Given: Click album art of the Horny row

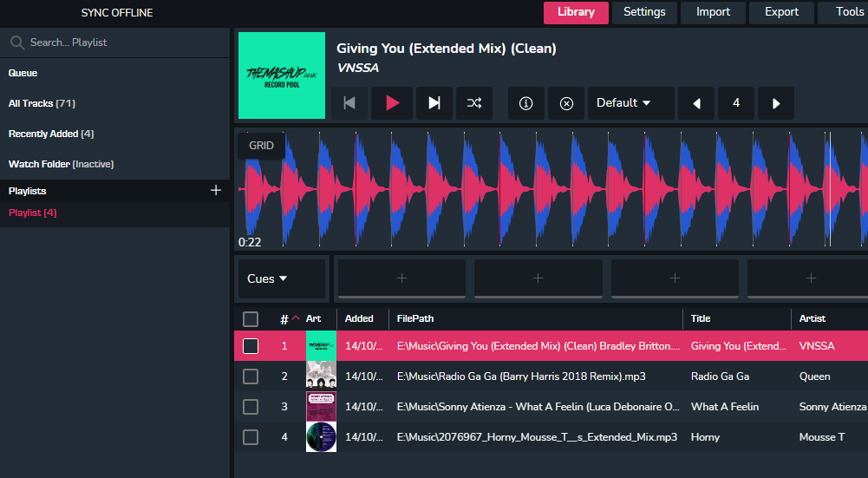Looking at the screenshot, I should tap(321, 437).
